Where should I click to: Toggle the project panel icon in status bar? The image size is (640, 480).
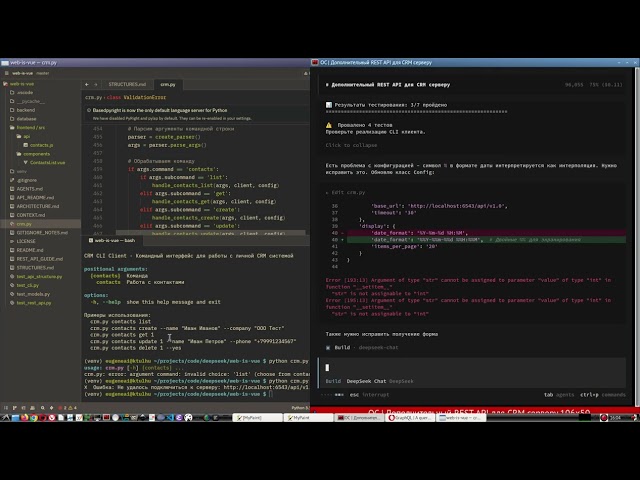(6, 408)
